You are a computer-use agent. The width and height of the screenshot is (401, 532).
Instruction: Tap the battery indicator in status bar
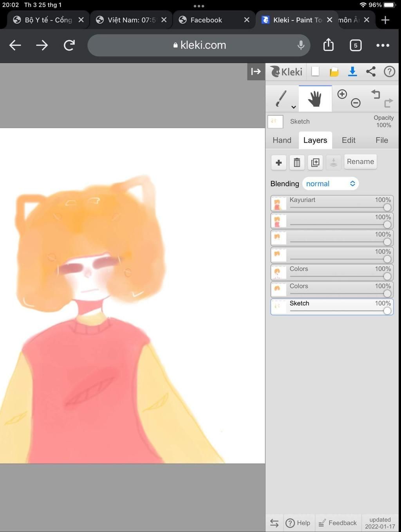click(x=390, y=5)
